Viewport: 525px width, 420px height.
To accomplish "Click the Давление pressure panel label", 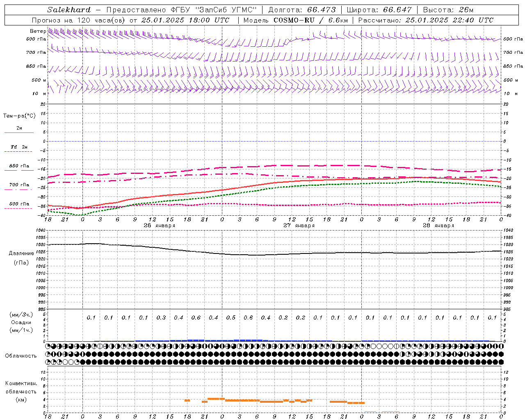I will [21, 253].
